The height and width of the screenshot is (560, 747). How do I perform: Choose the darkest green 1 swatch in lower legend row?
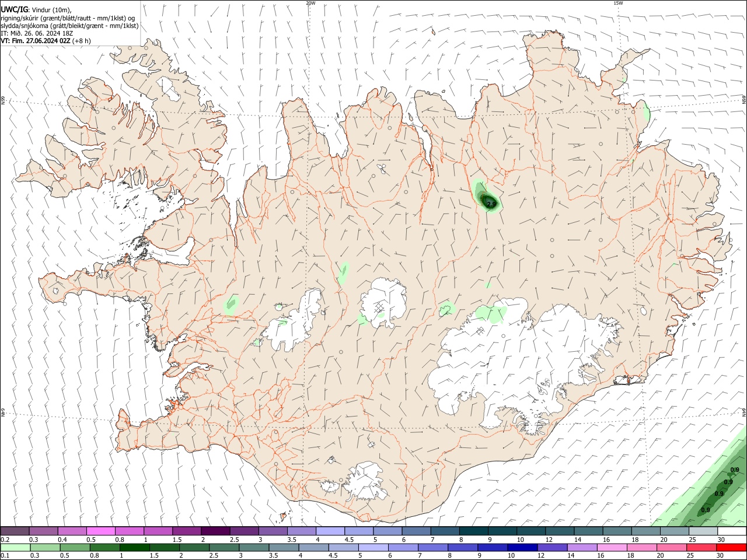(x=134, y=547)
